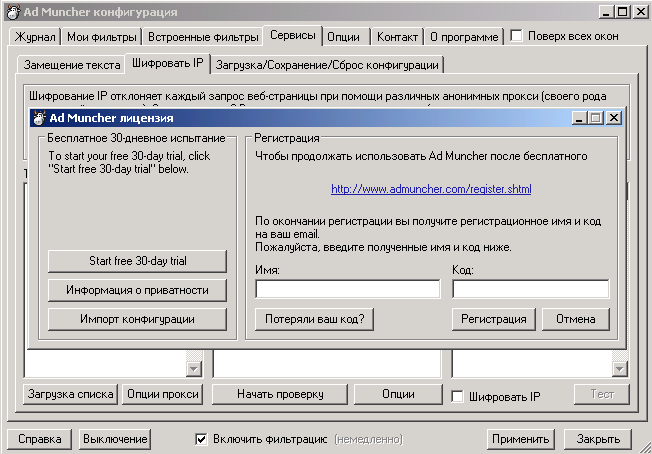This screenshot has width=652, height=454.
Task: Minimize the Ad Muncher конфигурация window
Action: [607, 12]
